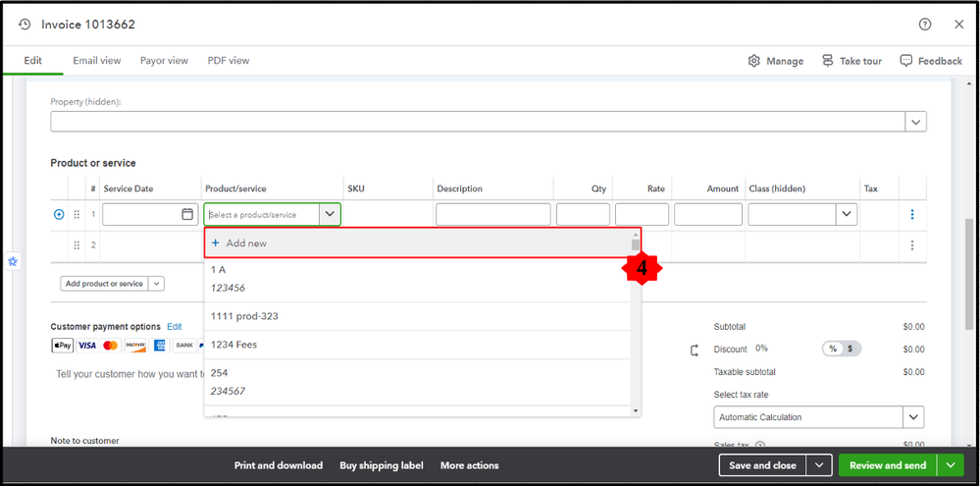Grab the drag handle of row 1
980x486 pixels.
click(77, 215)
